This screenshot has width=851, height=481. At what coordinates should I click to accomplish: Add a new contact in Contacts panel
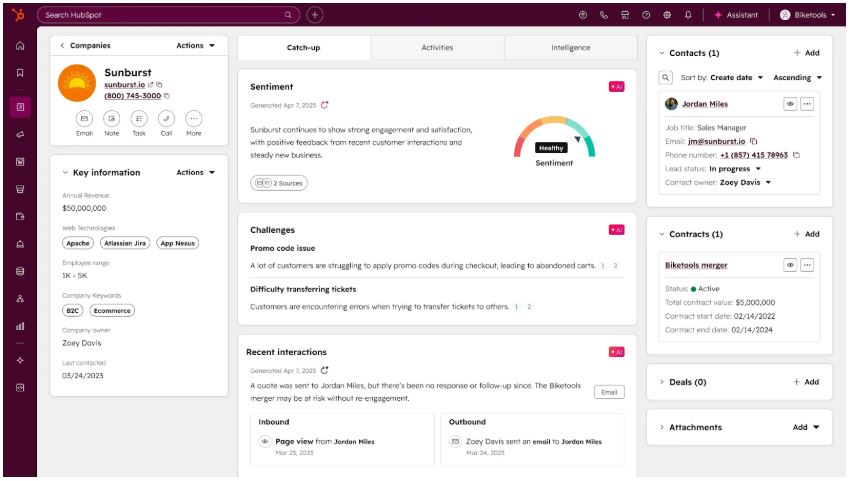point(806,53)
